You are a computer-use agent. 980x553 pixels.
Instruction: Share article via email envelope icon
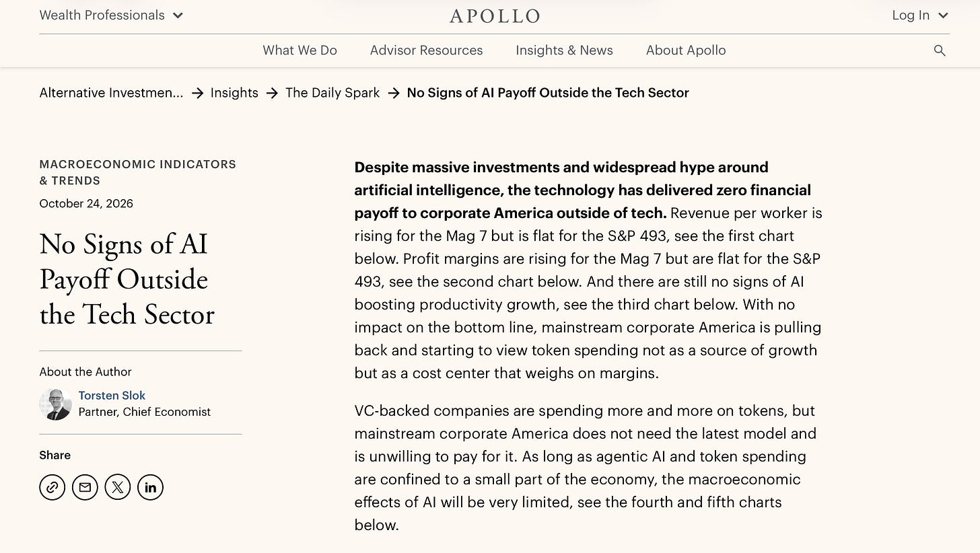tap(85, 487)
